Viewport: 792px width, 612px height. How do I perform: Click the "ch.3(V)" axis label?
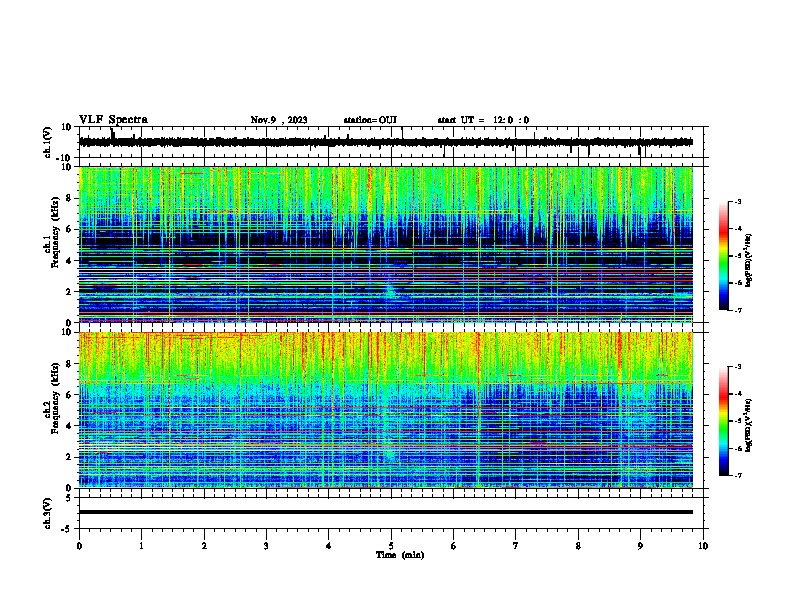click(x=48, y=513)
